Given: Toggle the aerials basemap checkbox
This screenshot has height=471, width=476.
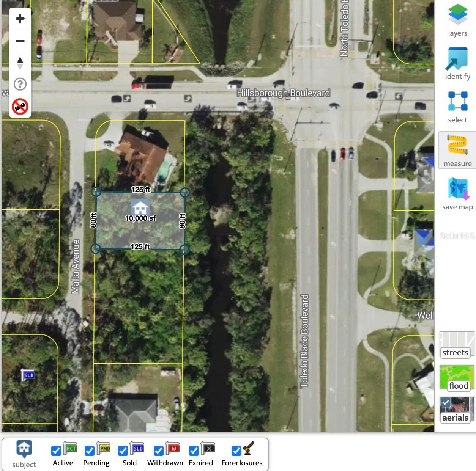Looking at the screenshot, I should pos(446,403).
